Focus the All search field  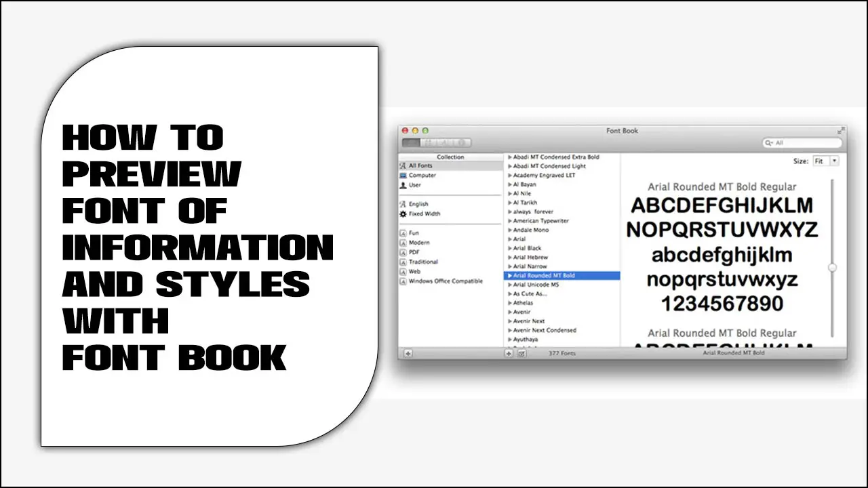[x=802, y=143]
